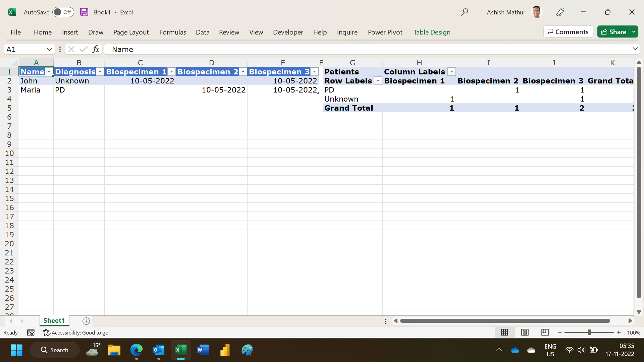
Task: Add a new sheet with plus icon
Action: click(86, 321)
